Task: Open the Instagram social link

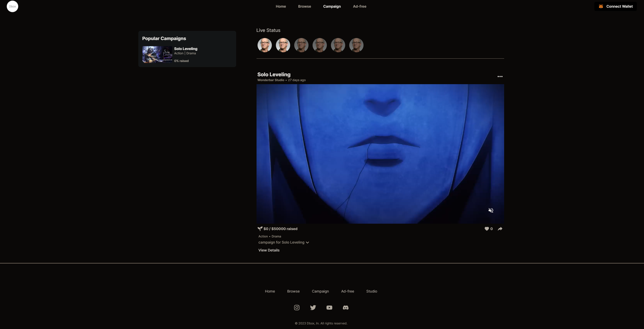Action: 297,308
